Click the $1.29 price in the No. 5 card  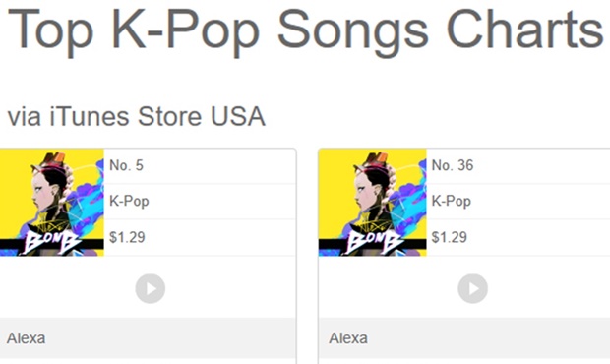(x=127, y=237)
